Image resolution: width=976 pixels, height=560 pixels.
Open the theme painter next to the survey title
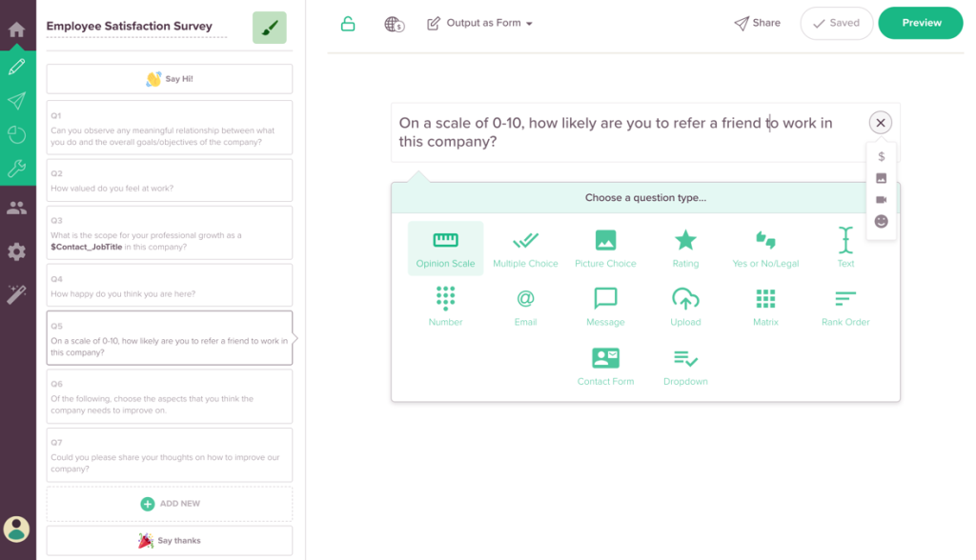[x=269, y=27]
